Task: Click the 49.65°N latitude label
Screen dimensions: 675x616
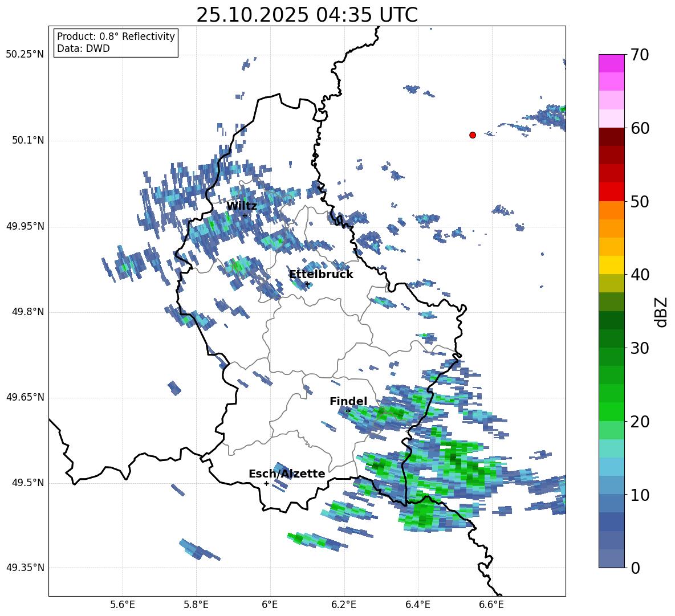Action: pos(25,397)
